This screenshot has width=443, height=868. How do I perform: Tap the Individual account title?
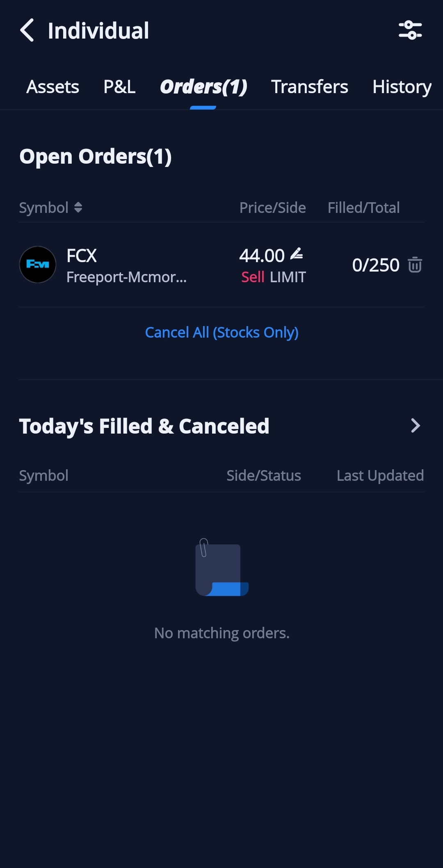(98, 31)
